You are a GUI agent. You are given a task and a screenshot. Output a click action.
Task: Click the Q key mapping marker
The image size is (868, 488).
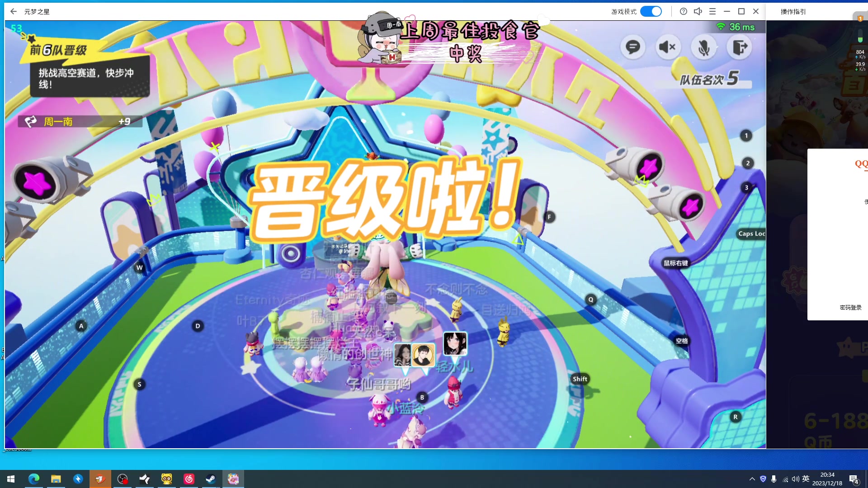[x=590, y=300]
